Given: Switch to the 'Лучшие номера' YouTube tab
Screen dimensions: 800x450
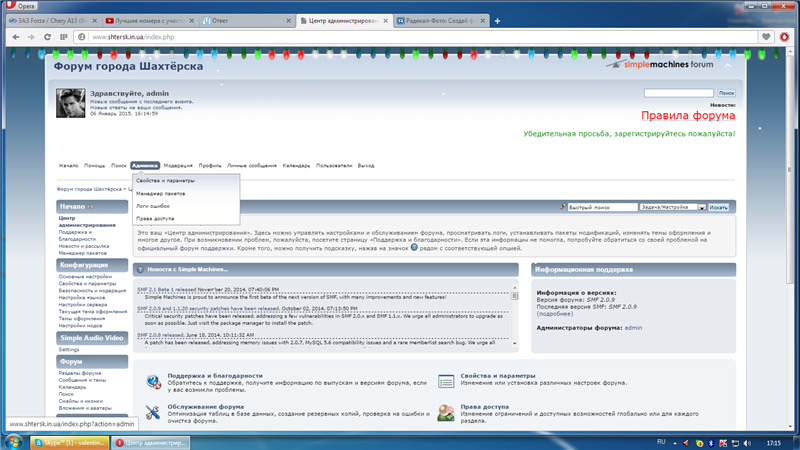Looking at the screenshot, I should coord(148,21).
